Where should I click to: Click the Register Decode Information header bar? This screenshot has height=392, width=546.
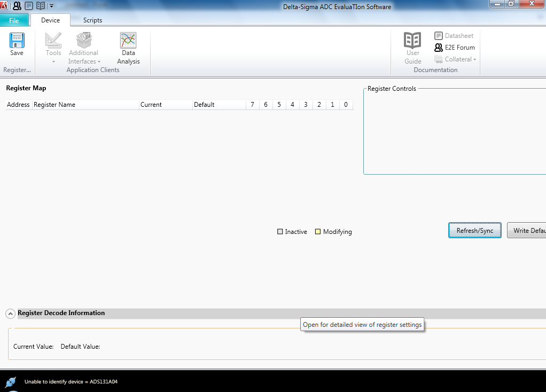point(282,313)
